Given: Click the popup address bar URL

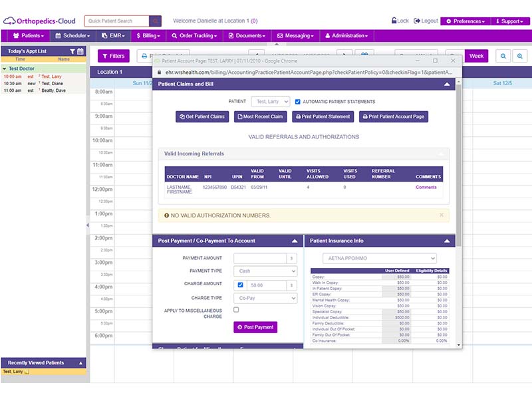Looking at the screenshot, I should click(x=309, y=72).
